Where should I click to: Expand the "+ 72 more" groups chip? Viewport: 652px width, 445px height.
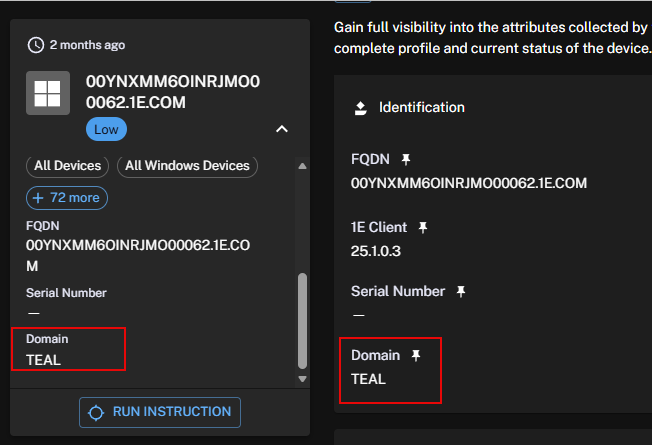67,197
